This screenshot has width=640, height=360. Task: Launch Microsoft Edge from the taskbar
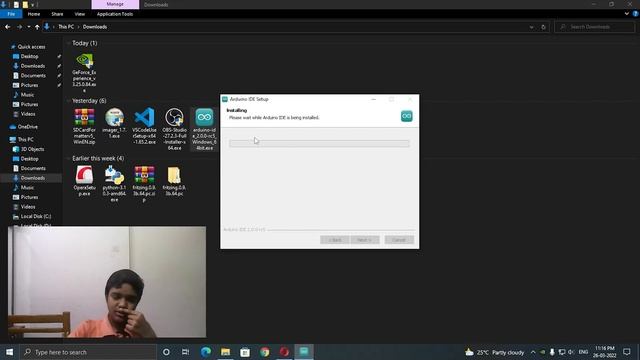pyautogui.click(x=206, y=352)
